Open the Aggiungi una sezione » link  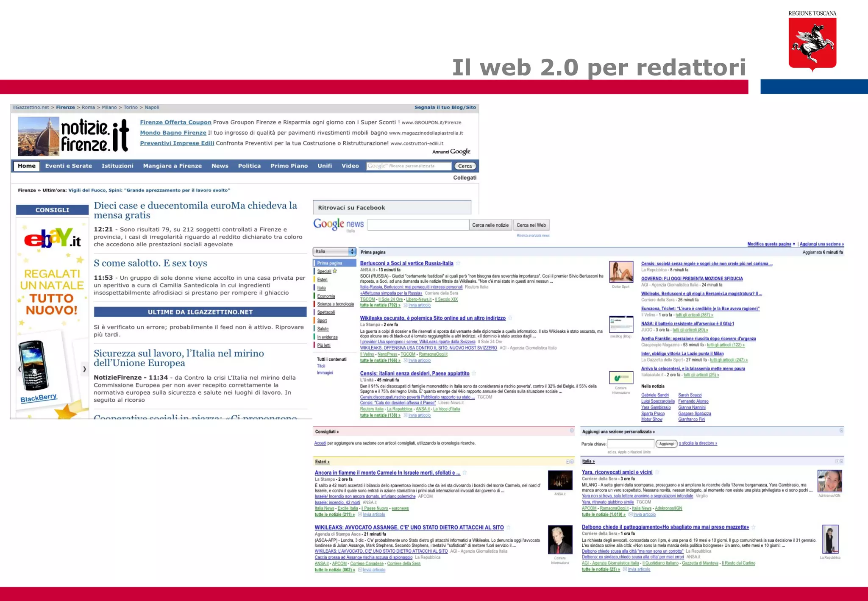click(822, 244)
